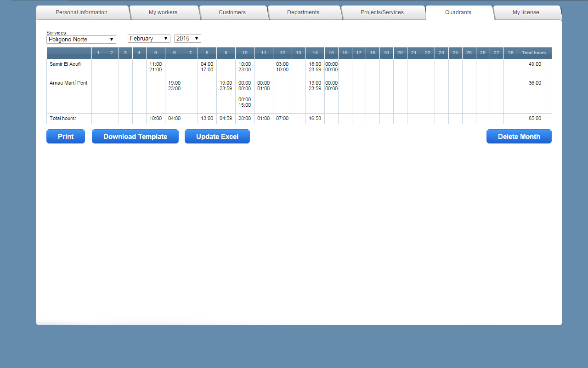Screen dimensions: 588x368
Task: Click the day 5 column header
Action: click(x=156, y=53)
